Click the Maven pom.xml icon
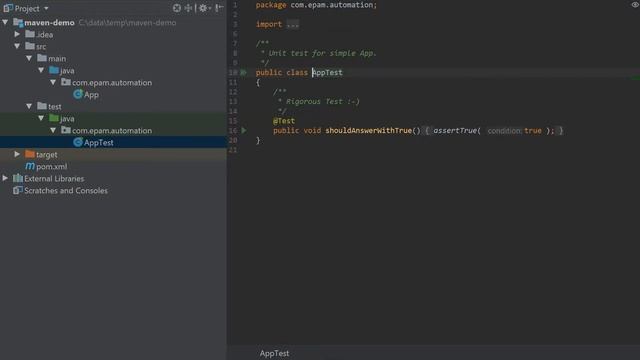Viewport: 640px width, 360px height. [x=30, y=166]
